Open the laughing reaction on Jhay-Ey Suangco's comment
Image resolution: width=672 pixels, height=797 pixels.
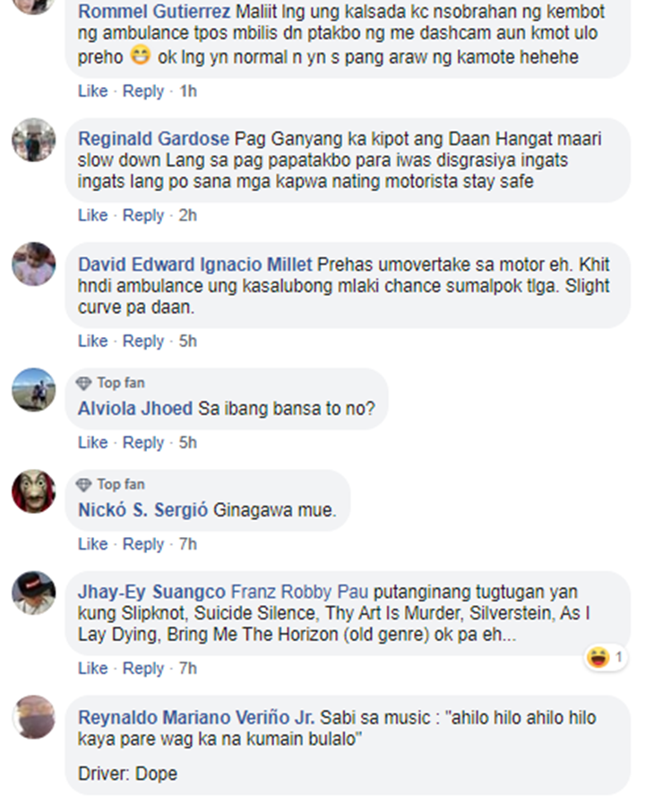[x=605, y=658]
